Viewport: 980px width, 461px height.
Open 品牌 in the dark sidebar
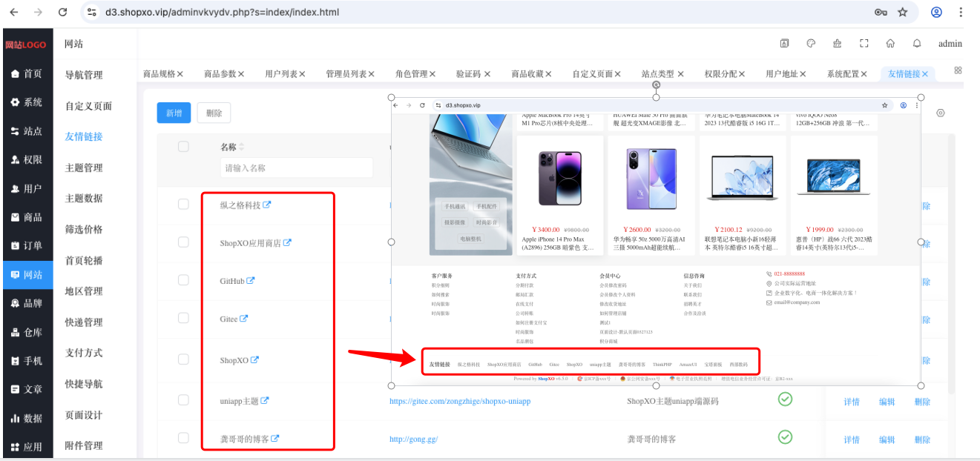point(27,303)
